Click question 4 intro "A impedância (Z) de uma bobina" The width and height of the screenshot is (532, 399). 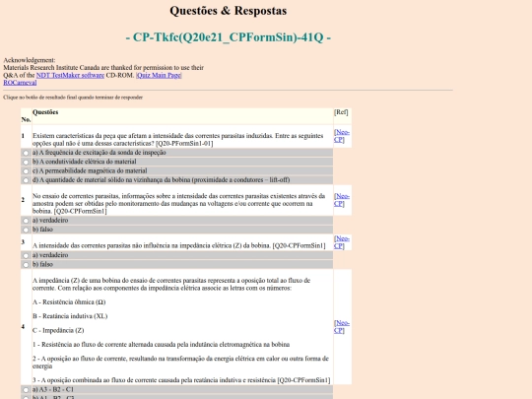[x=171, y=285]
